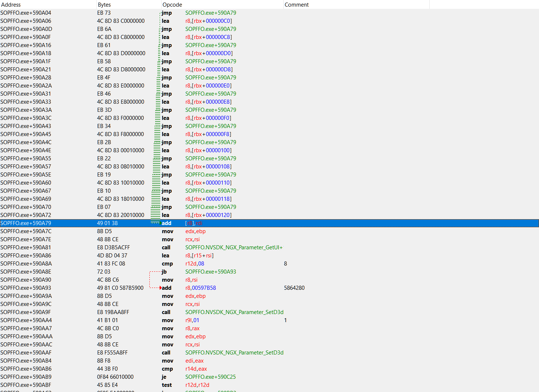Select the comment value 8 beside cmp r12d,08
The height and width of the screenshot is (392, 539).
[x=286, y=263]
